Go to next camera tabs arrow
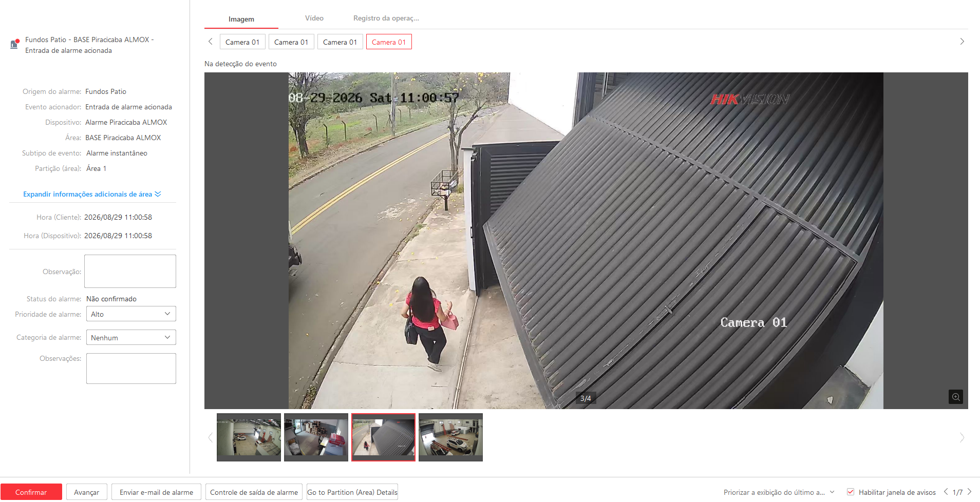Image resolution: width=980 pixels, height=502 pixels. click(x=962, y=42)
